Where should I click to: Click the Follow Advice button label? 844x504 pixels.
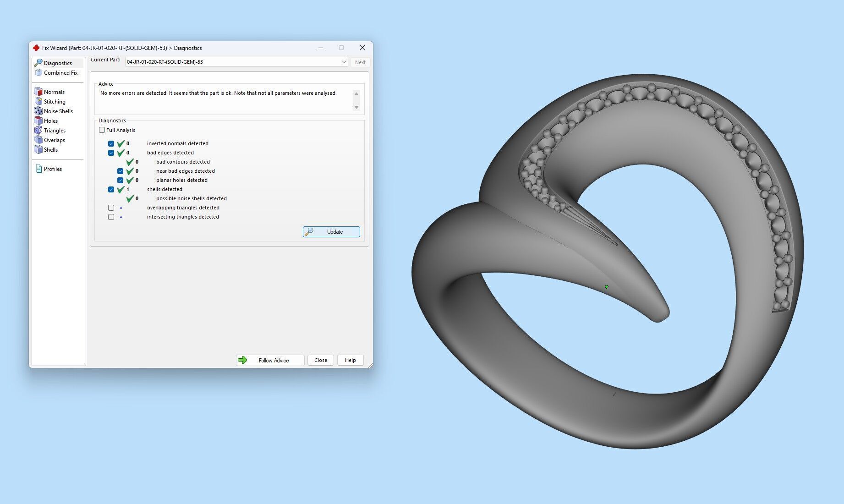coord(274,361)
